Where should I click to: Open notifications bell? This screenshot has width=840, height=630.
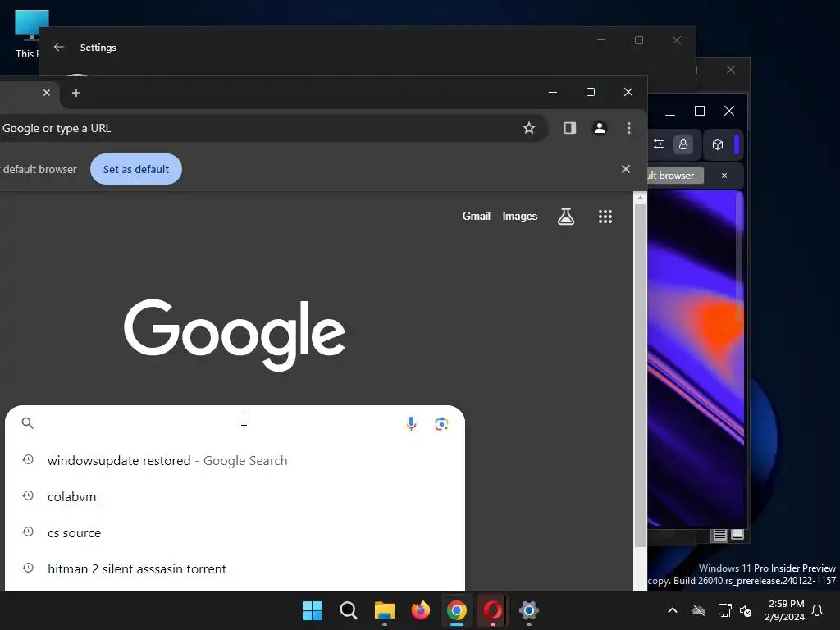817,610
